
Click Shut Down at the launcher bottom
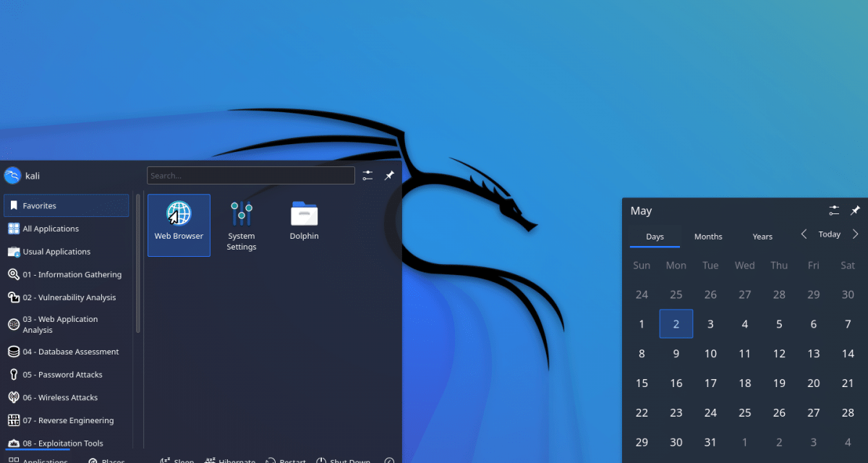coord(344,460)
